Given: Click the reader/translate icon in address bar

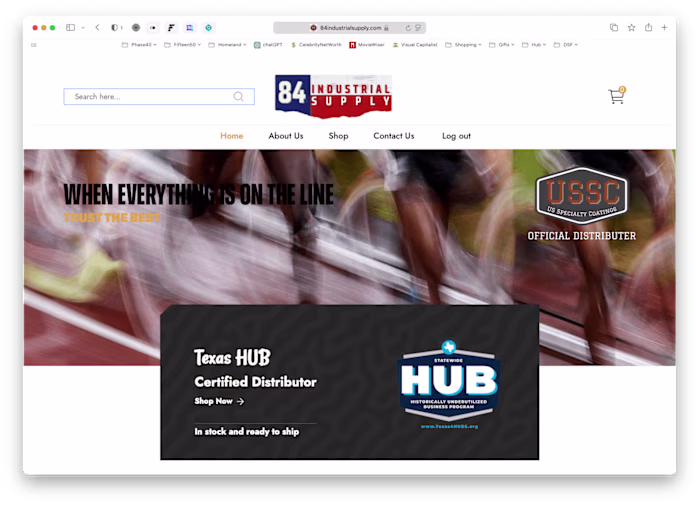Looking at the screenshot, I should pyautogui.click(x=418, y=28).
